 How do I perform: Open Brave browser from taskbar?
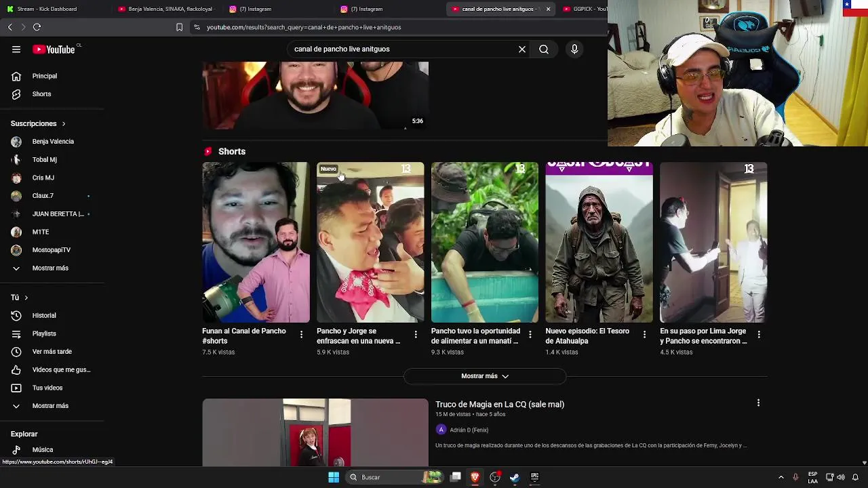pyautogui.click(x=475, y=477)
